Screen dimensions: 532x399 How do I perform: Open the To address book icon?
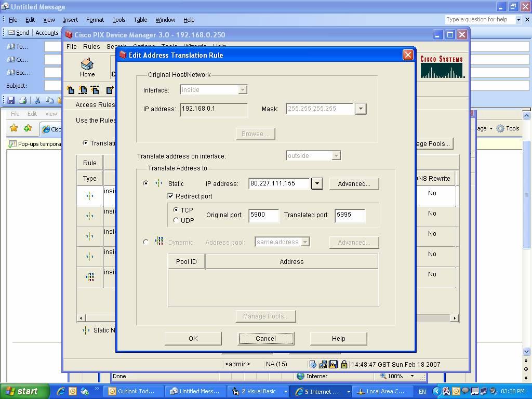(10, 47)
